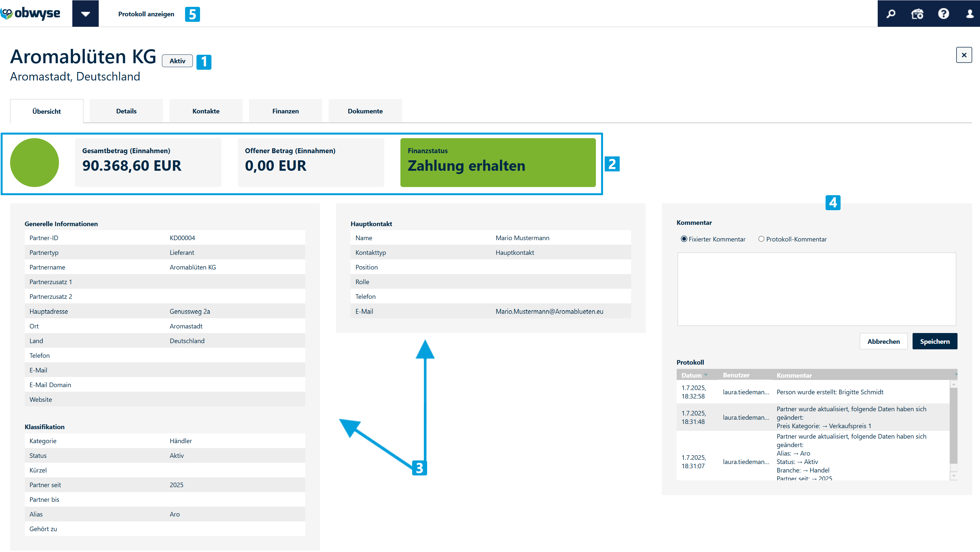This screenshot has width=980, height=552.
Task: Click the green partner avatar circle
Action: pos(35,163)
